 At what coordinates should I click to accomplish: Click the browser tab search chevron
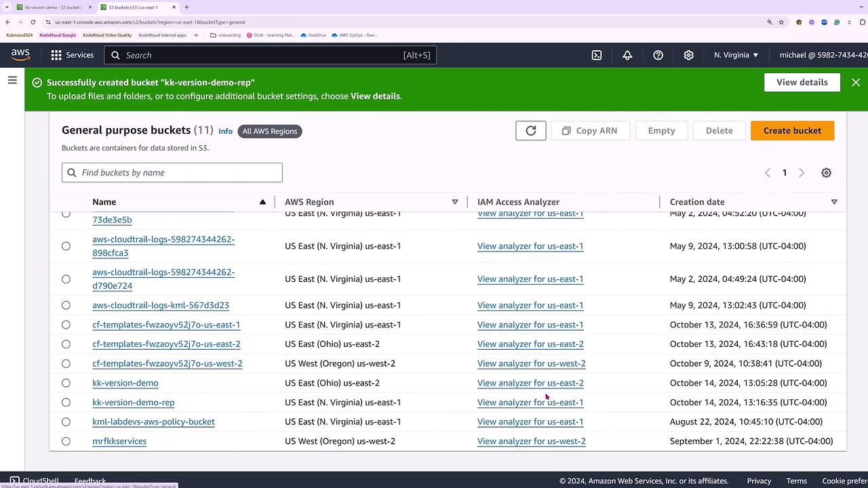[x=5, y=7]
